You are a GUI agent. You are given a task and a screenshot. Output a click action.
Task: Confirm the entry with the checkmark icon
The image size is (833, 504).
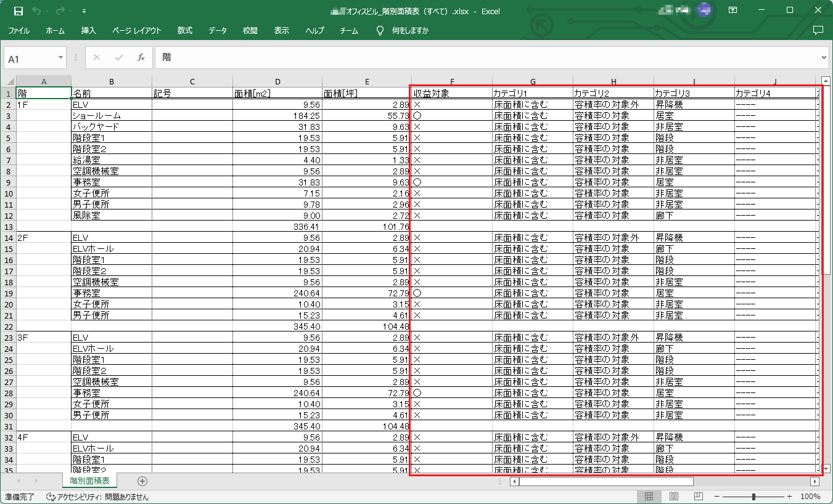[119, 57]
